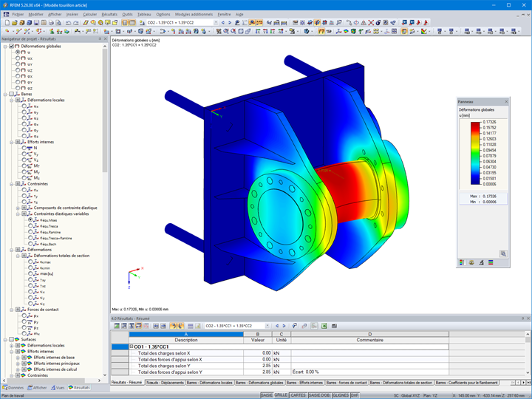The image size is (532, 399).
Task: Go to previous load case arrow
Action: [223, 23]
